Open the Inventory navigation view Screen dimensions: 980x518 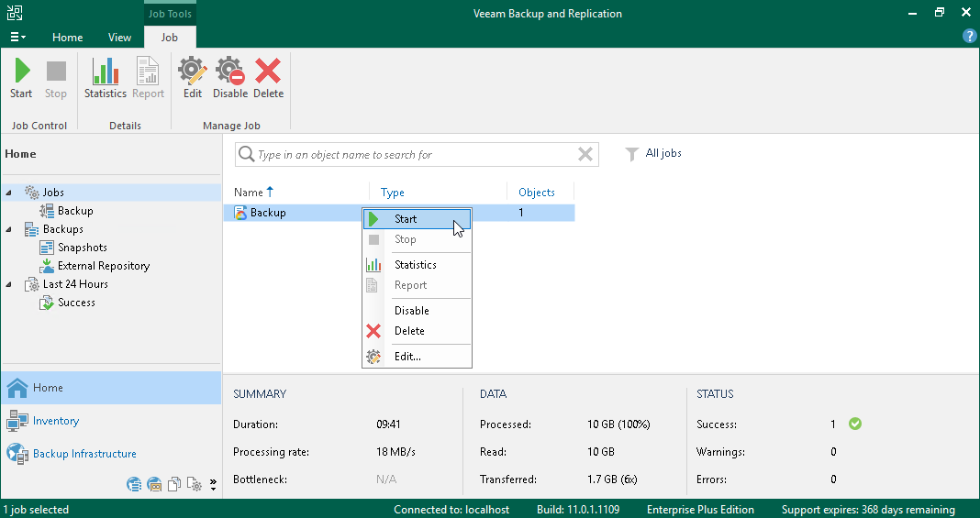point(111,421)
